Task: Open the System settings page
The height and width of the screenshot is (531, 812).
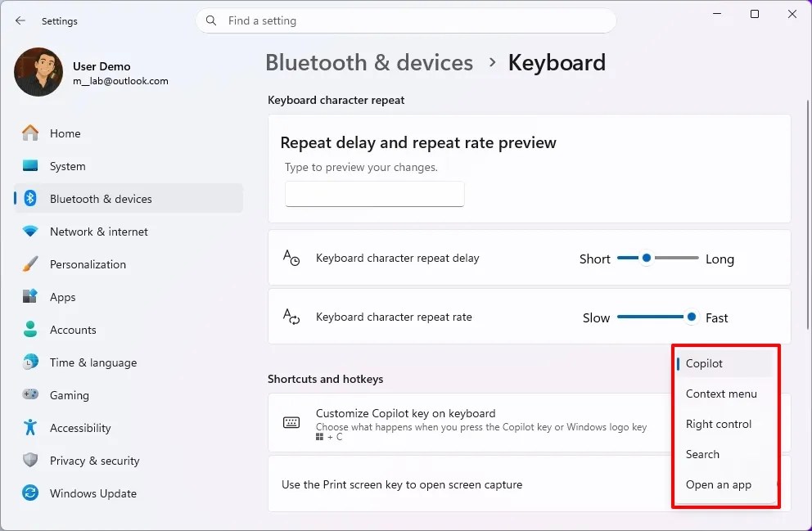Action: pyautogui.click(x=129, y=166)
